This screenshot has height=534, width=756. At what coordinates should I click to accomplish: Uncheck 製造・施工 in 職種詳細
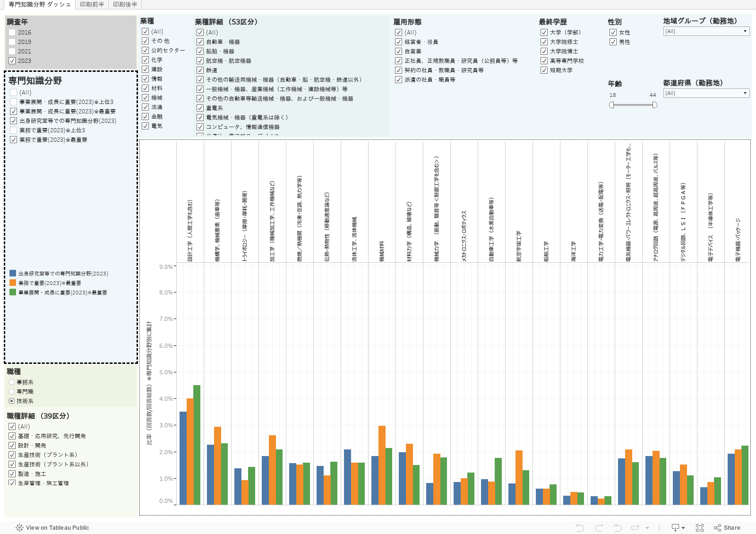[x=12, y=474]
